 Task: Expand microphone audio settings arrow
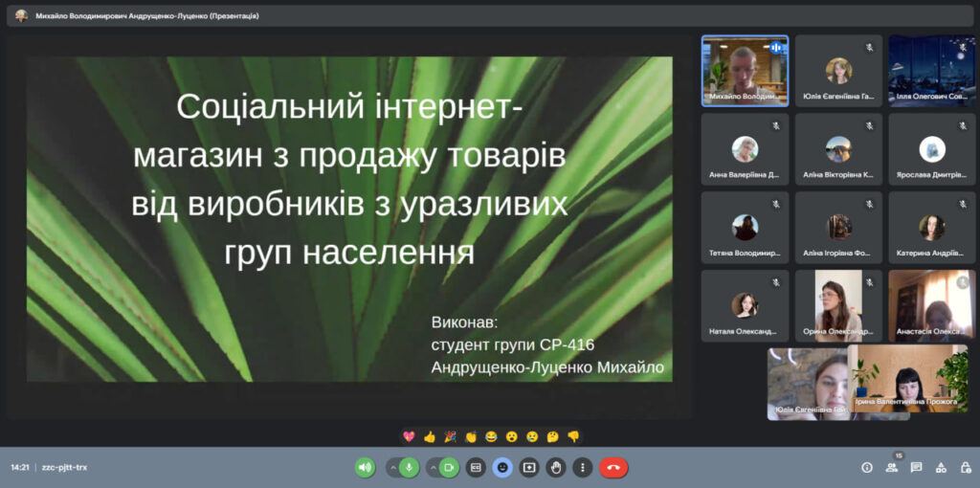(x=391, y=468)
